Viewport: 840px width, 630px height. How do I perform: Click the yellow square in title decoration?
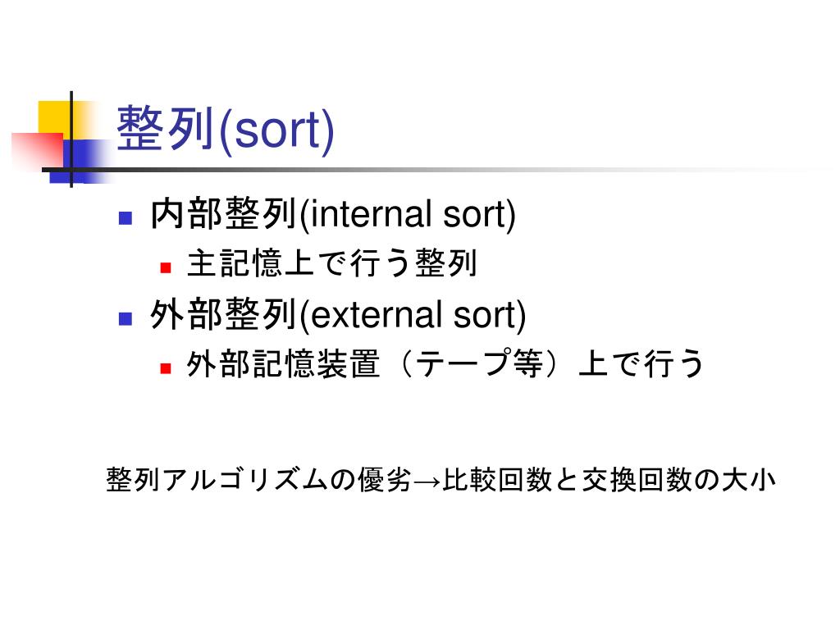(x=57, y=119)
